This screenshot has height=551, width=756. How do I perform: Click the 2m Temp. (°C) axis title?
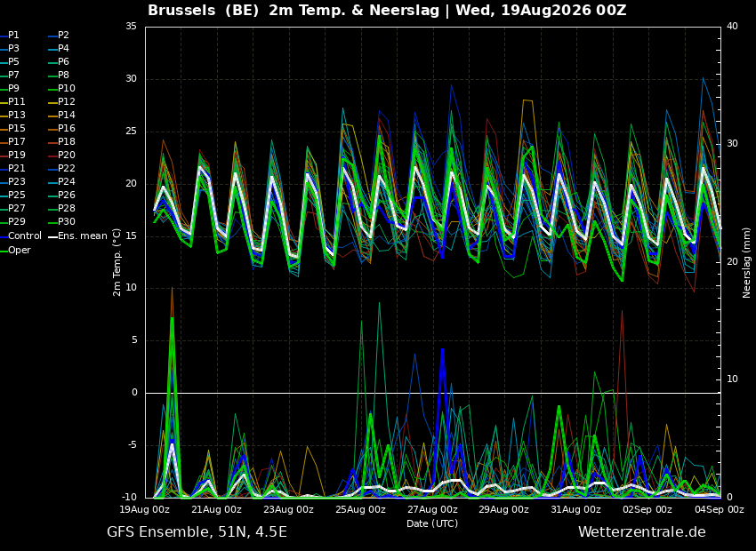click(x=117, y=262)
